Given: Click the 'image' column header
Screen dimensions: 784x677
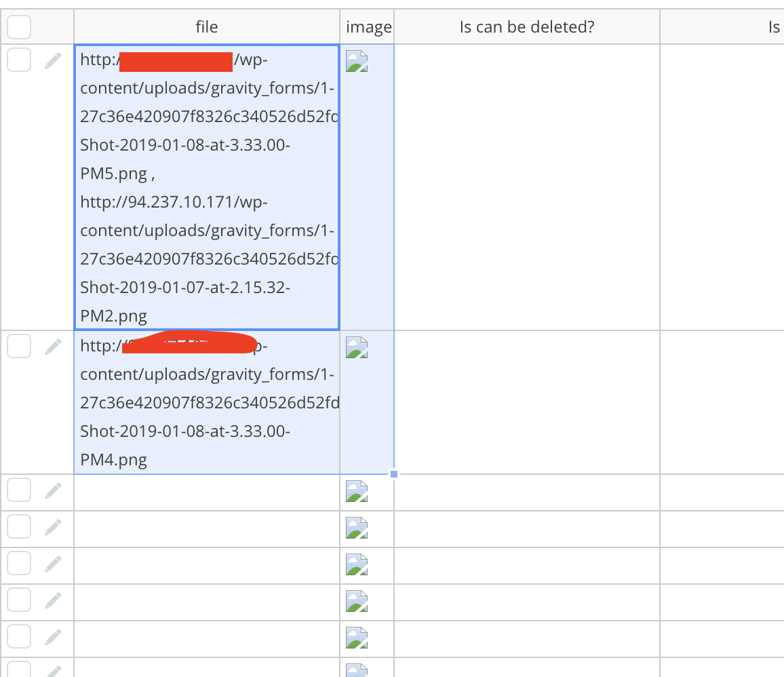Looking at the screenshot, I should coord(367,26).
